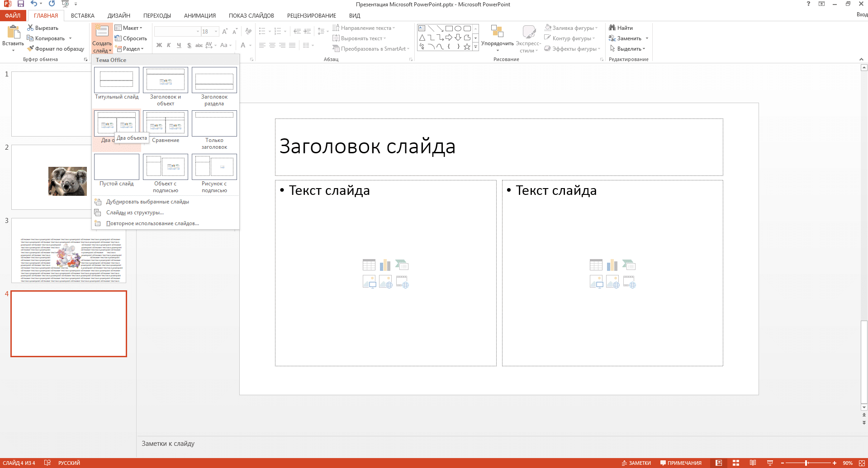
Task: Insert video icon in left content placeholder
Action: click(x=402, y=282)
